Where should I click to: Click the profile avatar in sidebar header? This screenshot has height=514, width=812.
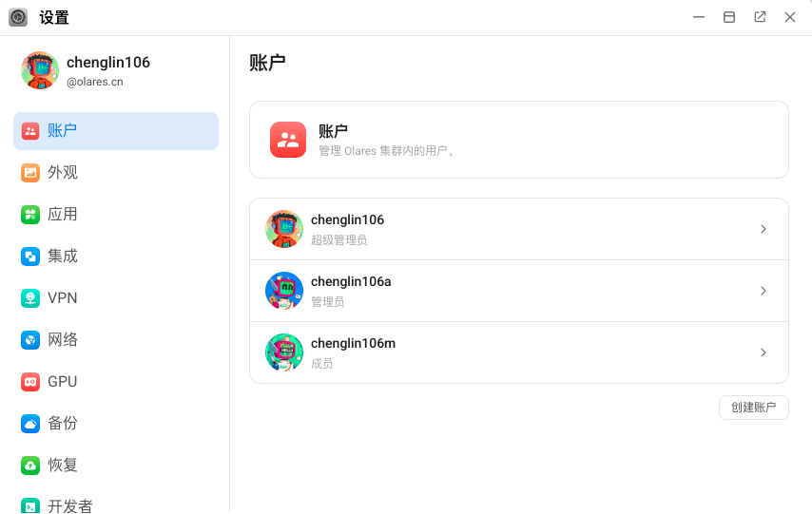(40, 70)
